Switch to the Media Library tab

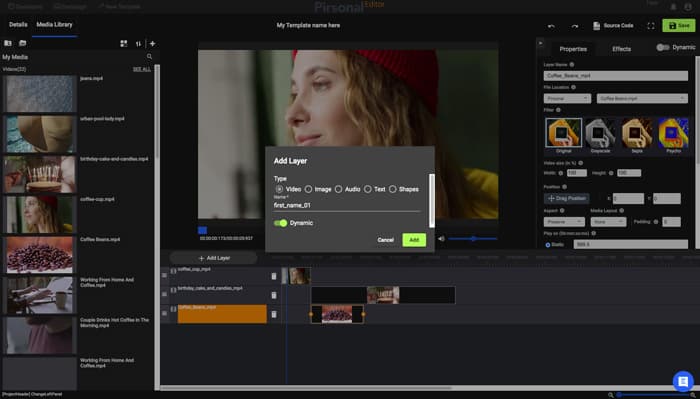(54, 25)
